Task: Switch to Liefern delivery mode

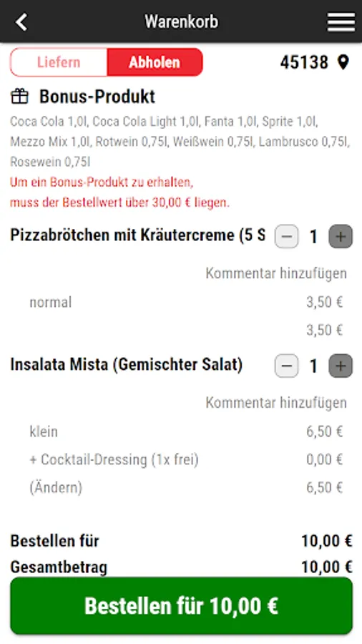Action: point(59,62)
